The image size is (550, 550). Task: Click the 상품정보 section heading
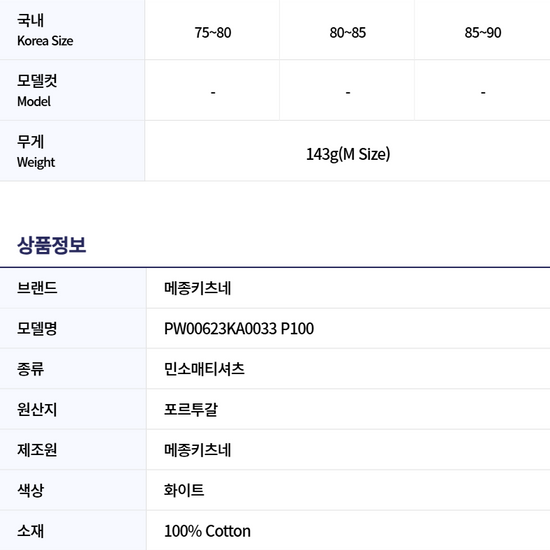[52, 245]
